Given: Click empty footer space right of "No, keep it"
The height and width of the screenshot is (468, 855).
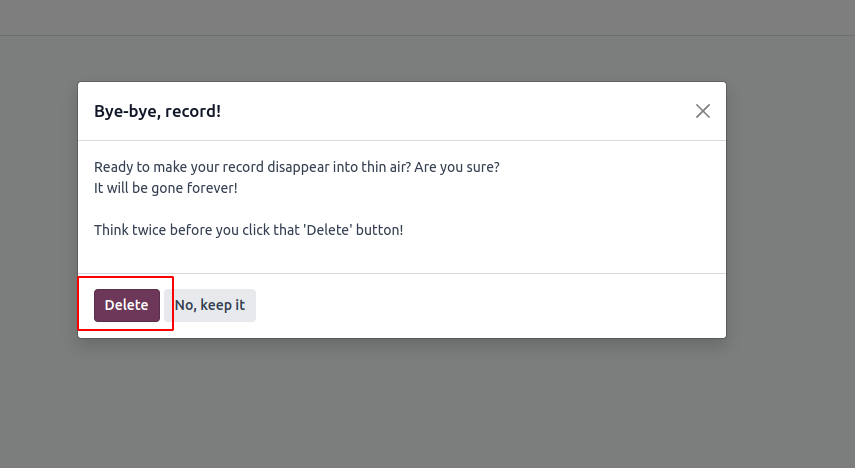Looking at the screenshot, I should [480, 305].
